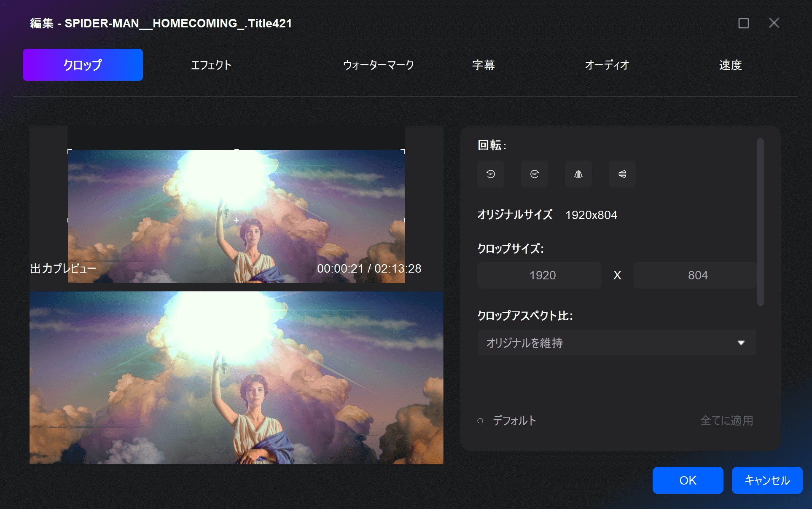This screenshot has height=509, width=812.
Task: Click the top-center crop edge handle
Action: (237, 150)
